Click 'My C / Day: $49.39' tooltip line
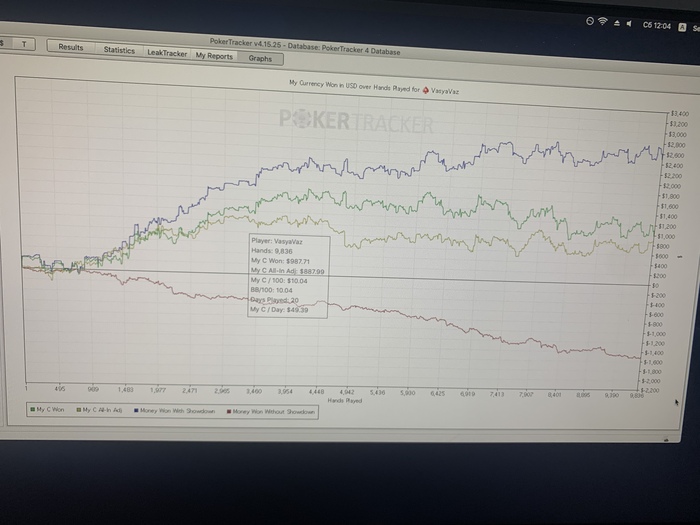The image size is (700, 525). 279,309
